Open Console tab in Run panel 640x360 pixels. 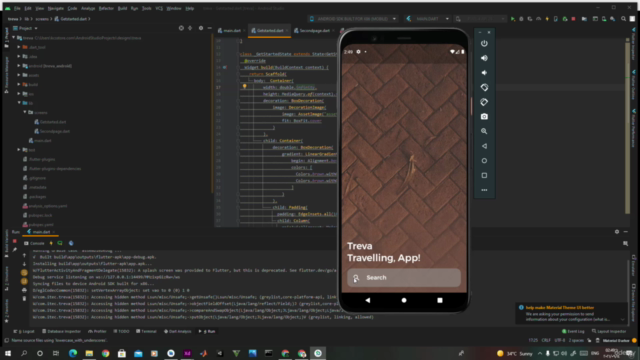pos(35,243)
